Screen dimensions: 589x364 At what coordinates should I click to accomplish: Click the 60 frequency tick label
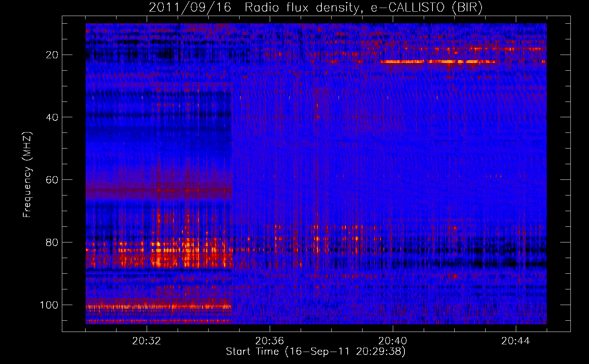point(52,180)
